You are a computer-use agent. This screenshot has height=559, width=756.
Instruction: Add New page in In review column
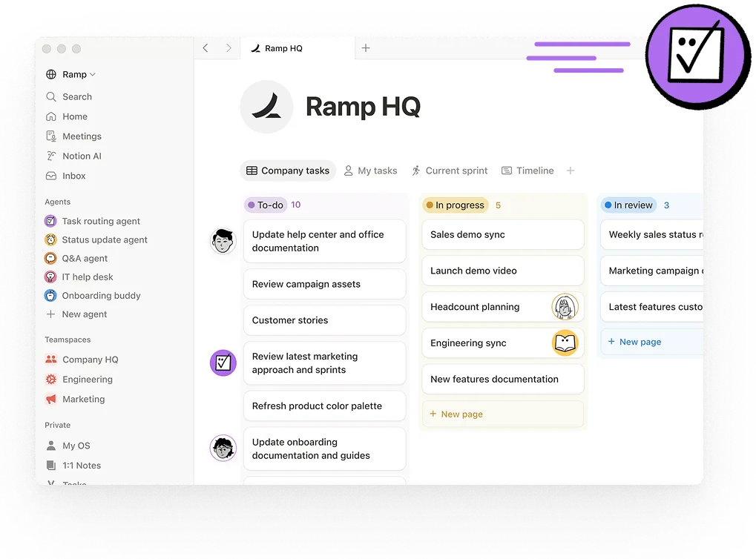pos(651,342)
